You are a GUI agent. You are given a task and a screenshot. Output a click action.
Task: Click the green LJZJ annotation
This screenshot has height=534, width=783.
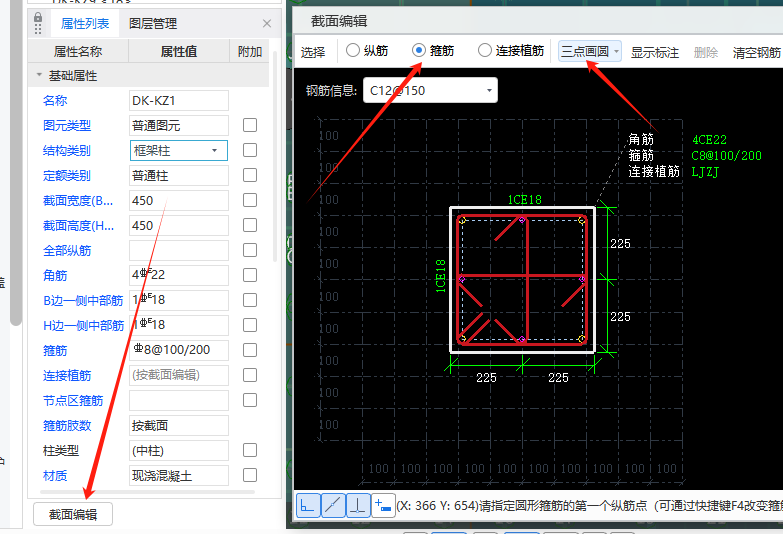[705, 172]
